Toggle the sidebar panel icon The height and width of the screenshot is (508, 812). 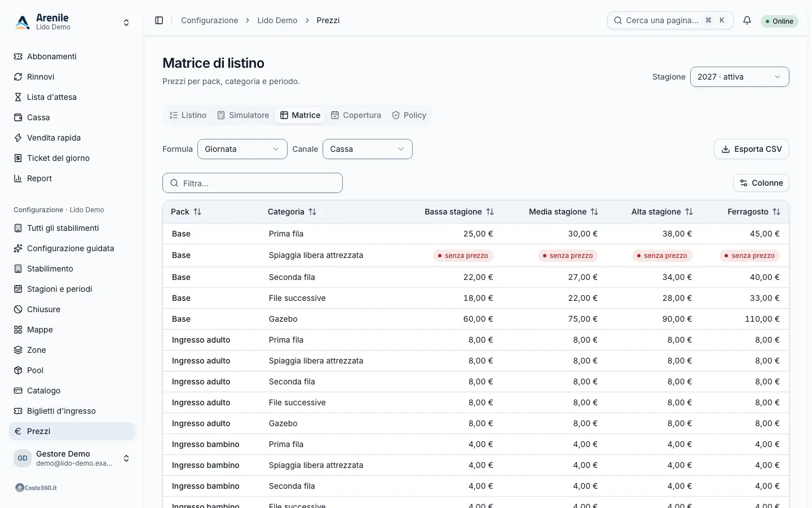(x=159, y=20)
